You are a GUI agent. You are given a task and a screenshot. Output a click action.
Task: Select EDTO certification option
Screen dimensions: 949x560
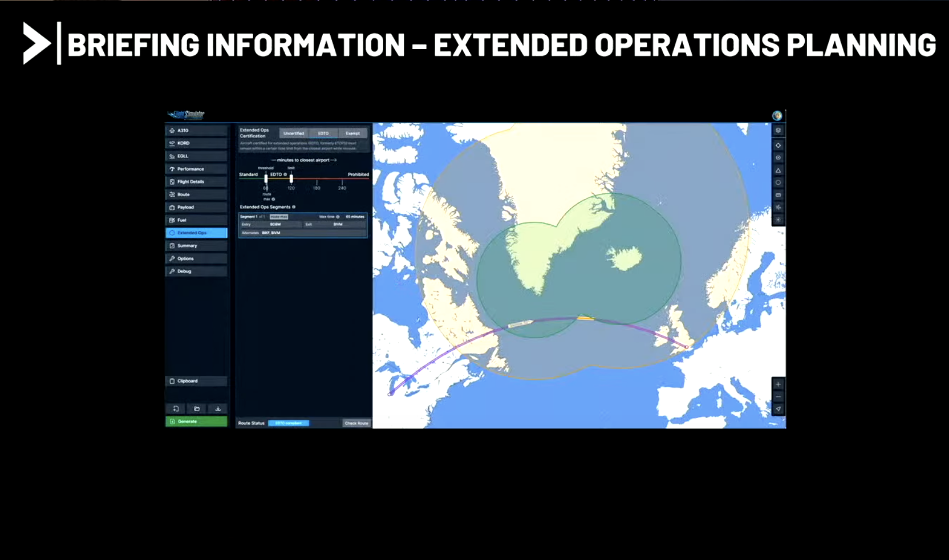tap(323, 133)
